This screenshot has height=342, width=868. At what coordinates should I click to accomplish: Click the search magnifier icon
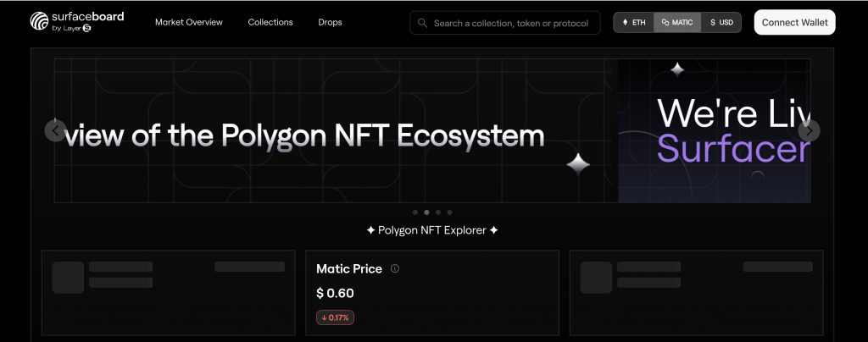pyautogui.click(x=422, y=23)
